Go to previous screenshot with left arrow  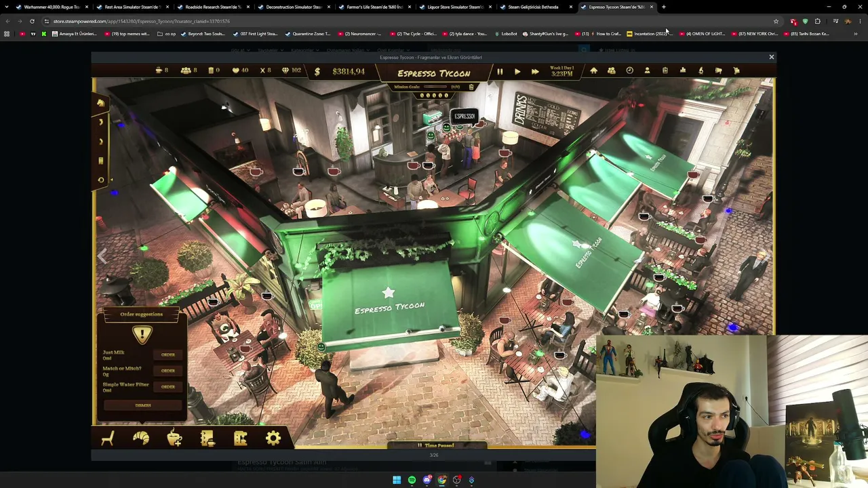(102, 256)
